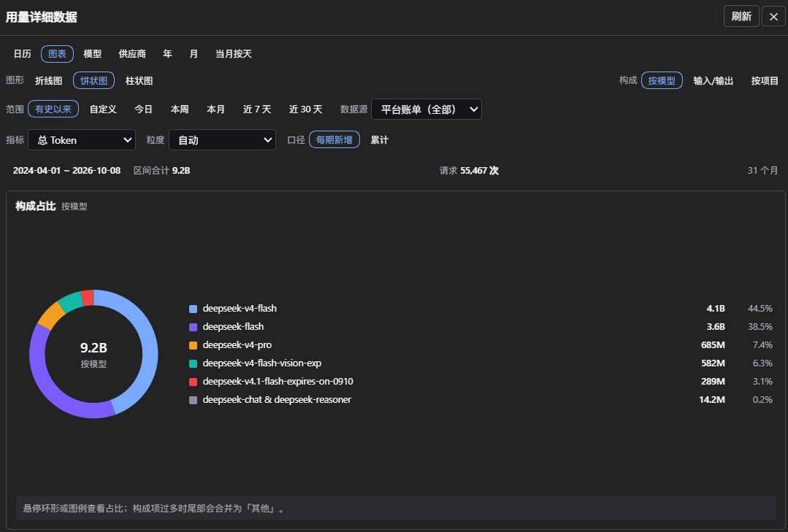The width and height of the screenshot is (788, 532).
Task: Click the 685M value for deepseek-v4-pro
Action: 713,345
